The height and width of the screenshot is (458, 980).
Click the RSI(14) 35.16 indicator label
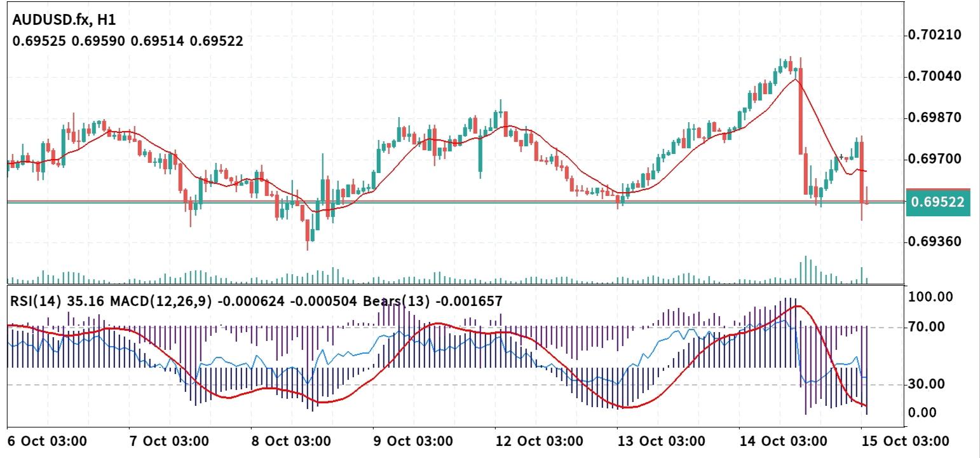point(58,302)
